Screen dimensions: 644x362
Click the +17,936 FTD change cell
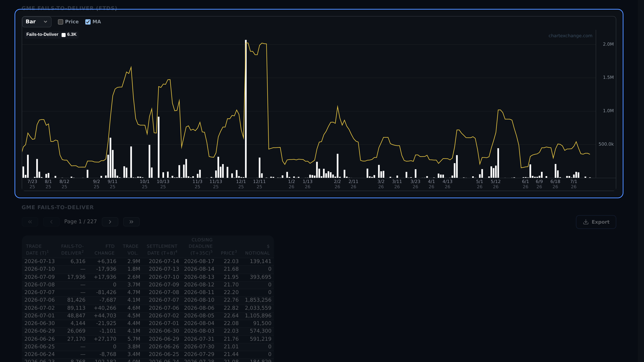(105, 277)
